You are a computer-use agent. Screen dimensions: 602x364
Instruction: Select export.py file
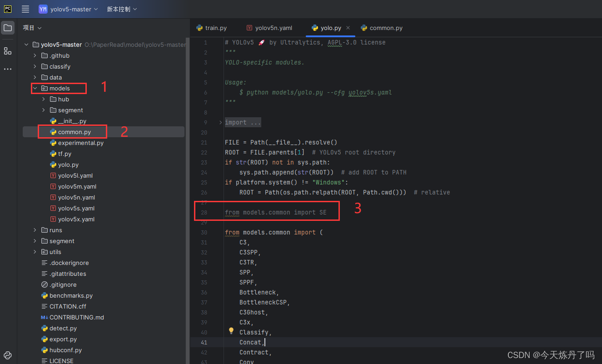[x=59, y=339]
